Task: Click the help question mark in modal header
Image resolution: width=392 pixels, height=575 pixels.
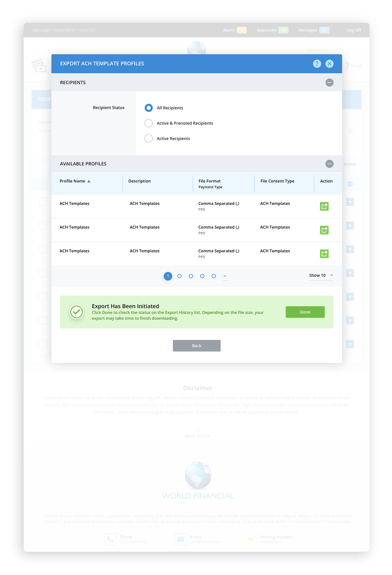Action: coord(317,64)
